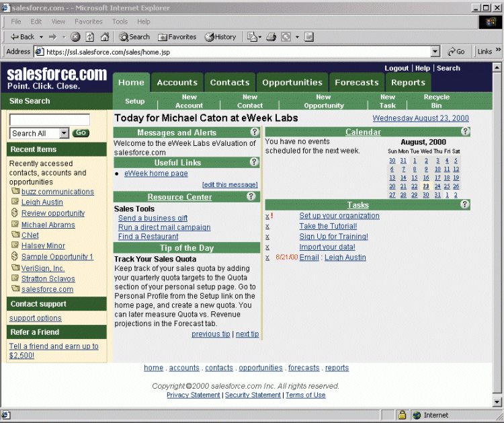Click the green Go search button
504x423 pixels.
tap(81, 132)
